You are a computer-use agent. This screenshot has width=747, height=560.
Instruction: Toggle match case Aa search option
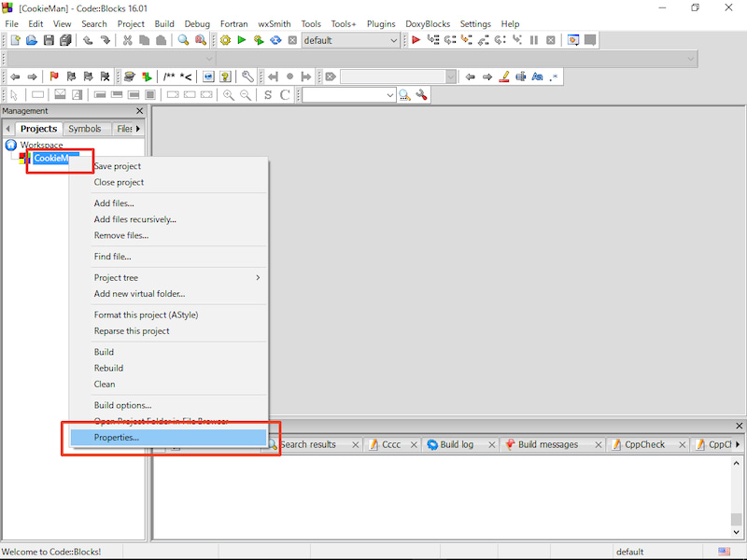(538, 77)
